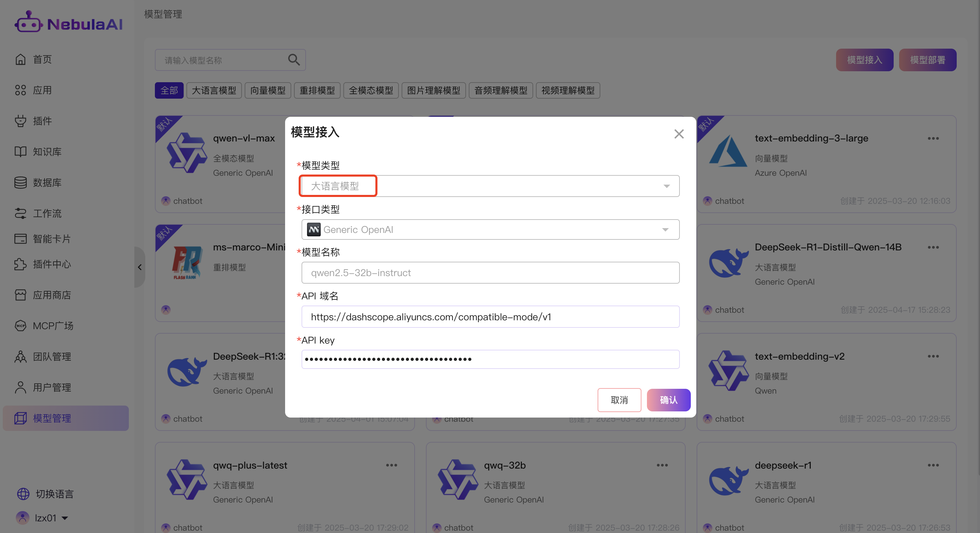
Task: Open MCP广场 in the sidebar
Action: coord(44,326)
